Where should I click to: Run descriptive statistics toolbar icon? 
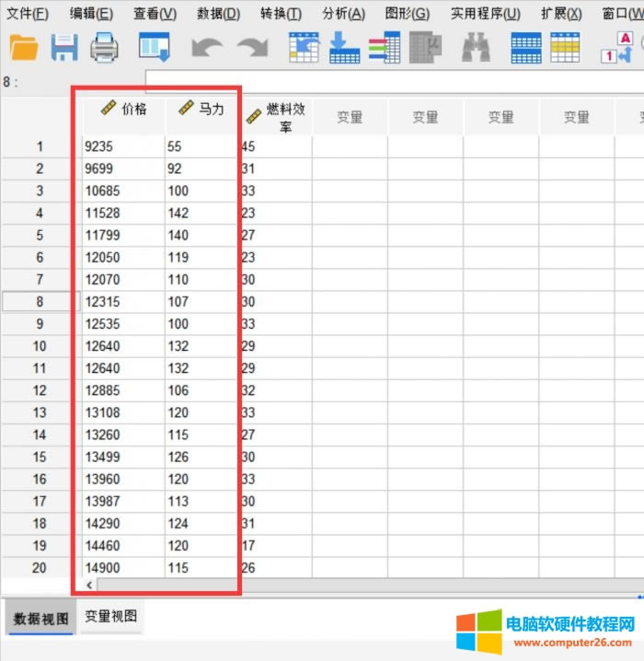tap(425, 47)
